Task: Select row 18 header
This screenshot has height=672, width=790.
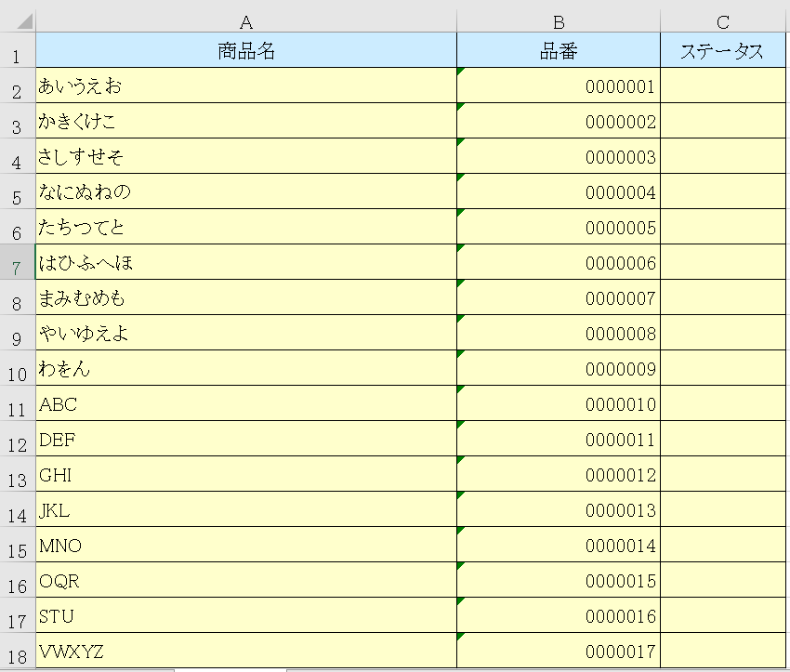Action: 15,652
